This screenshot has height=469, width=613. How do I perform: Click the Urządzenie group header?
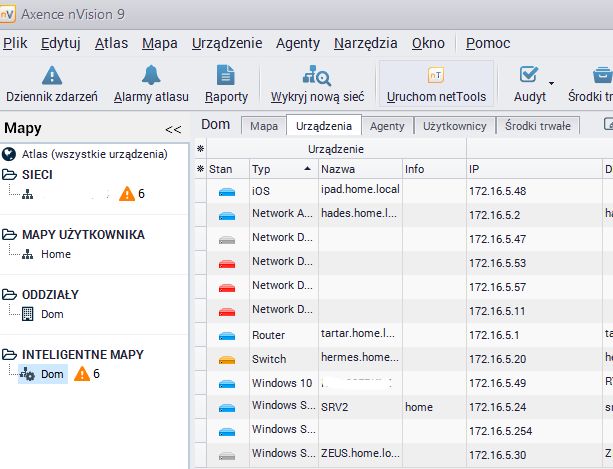click(x=336, y=149)
